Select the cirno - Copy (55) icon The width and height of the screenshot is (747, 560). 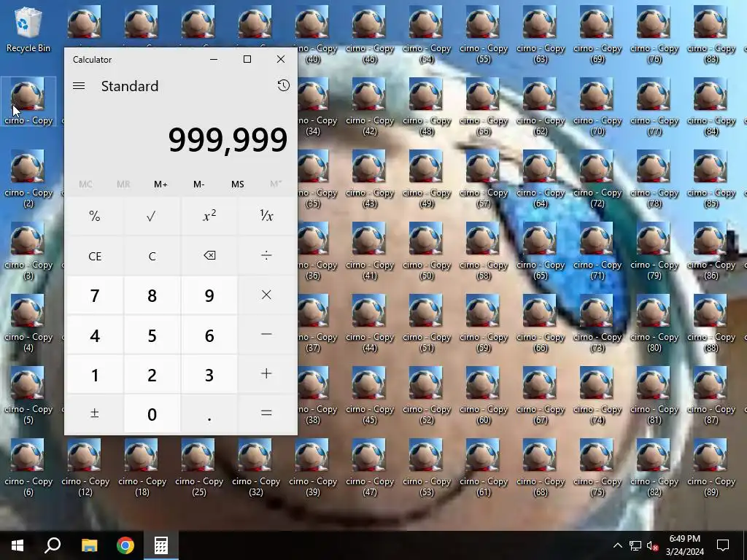pyautogui.click(x=483, y=34)
